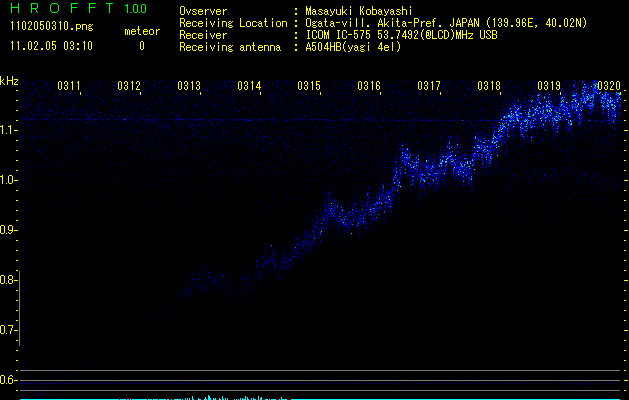Click the 0316 time marker
The height and width of the screenshot is (400, 629).
[369, 86]
